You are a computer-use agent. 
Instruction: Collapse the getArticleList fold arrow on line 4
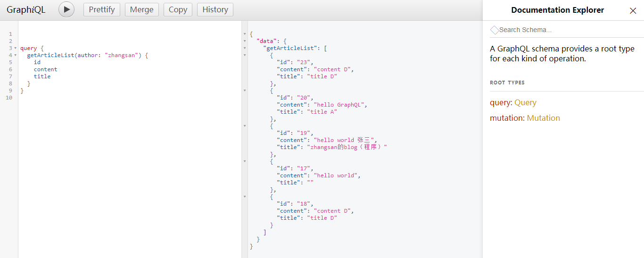pos(16,55)
